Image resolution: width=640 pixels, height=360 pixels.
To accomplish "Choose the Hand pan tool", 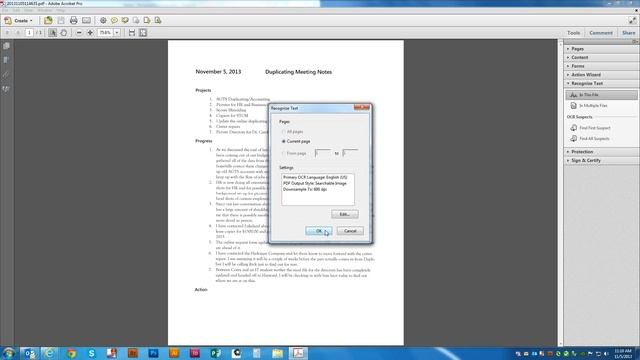I will [64, 33].
